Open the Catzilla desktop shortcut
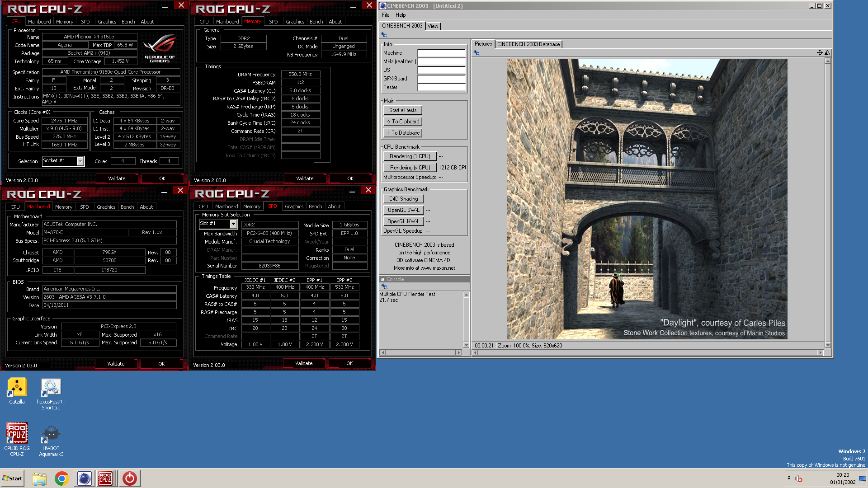This screenshot has width=868, height=488. pyautogui.click(x=17, y=391)
